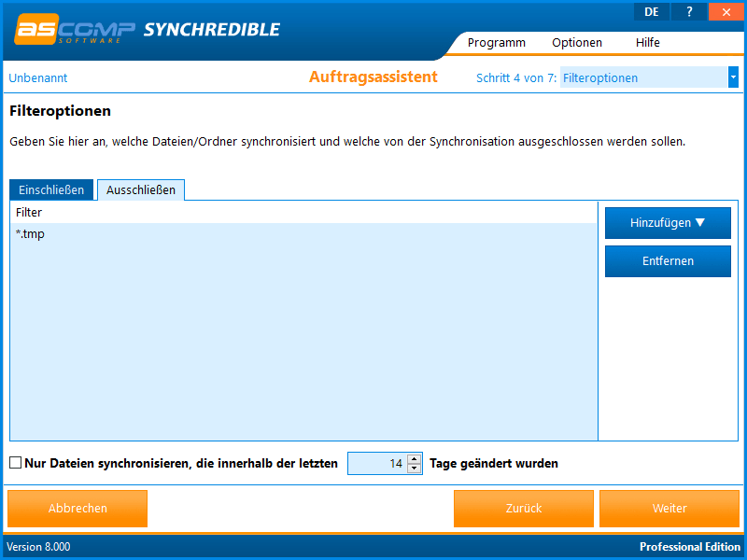Switch to the Einschließen tab
Image resolution: width=747 pixels, height=560 pixels.
51,189
